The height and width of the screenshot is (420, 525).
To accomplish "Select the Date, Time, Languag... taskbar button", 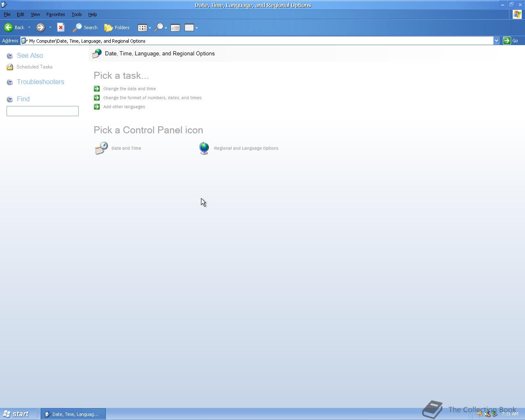I will click(73, 414).
